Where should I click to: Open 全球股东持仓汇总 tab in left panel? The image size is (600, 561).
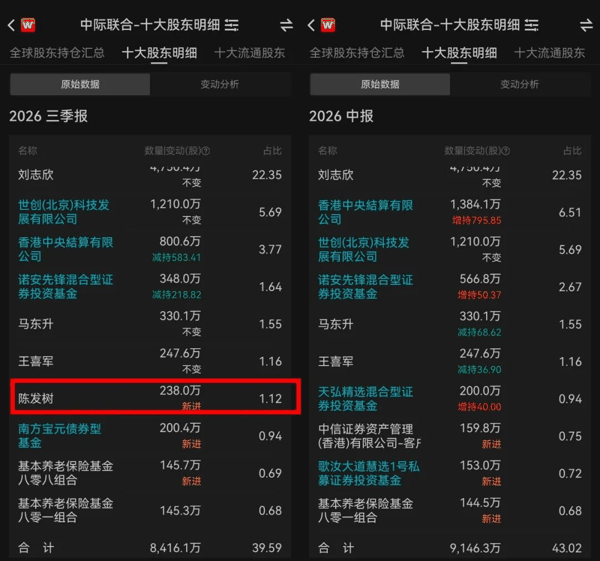point(57,53)
